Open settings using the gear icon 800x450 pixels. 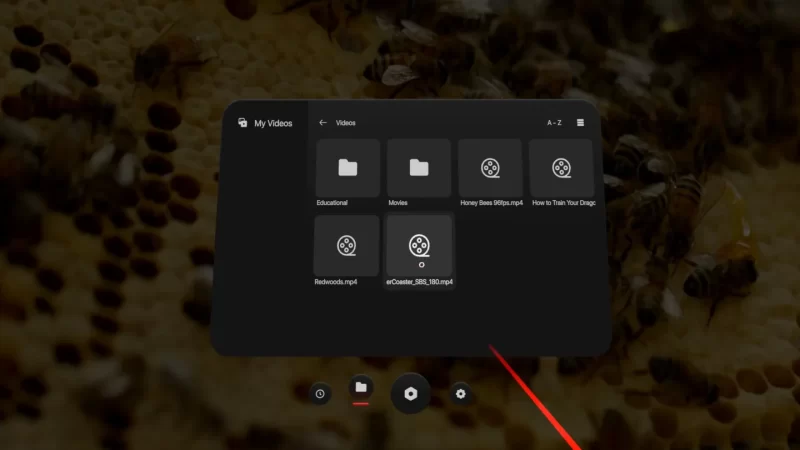pyautogui.click(x=460, y=394)
